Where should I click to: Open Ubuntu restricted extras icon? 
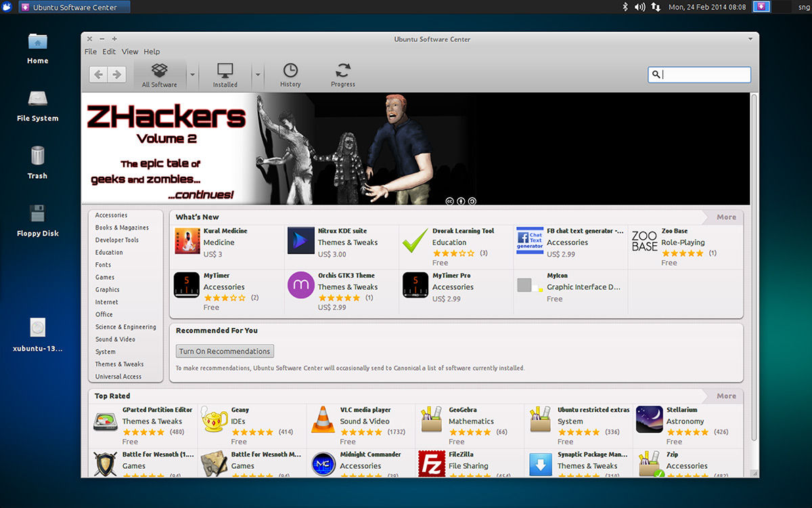pos(541,420)
